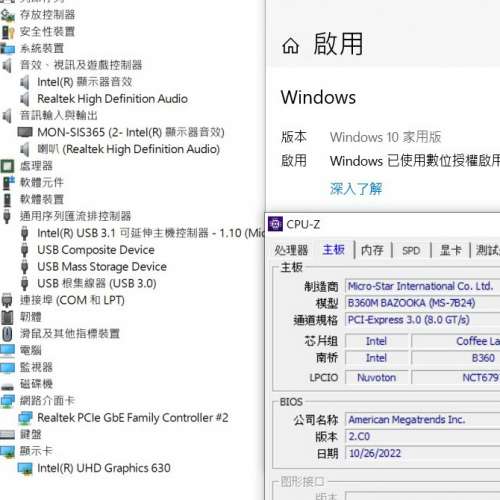Click the home icon in the Settings window
This screenshot has width=500, height=500.
click(290, 46)
